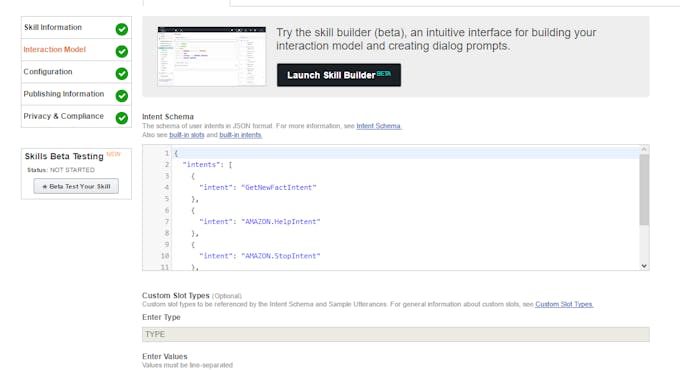Image resolution: width=680 pixels, height=370 pixels.
Task: Click the intent schema scrollbar thumb
Action: pyautogui.click(x=644, y=190)
